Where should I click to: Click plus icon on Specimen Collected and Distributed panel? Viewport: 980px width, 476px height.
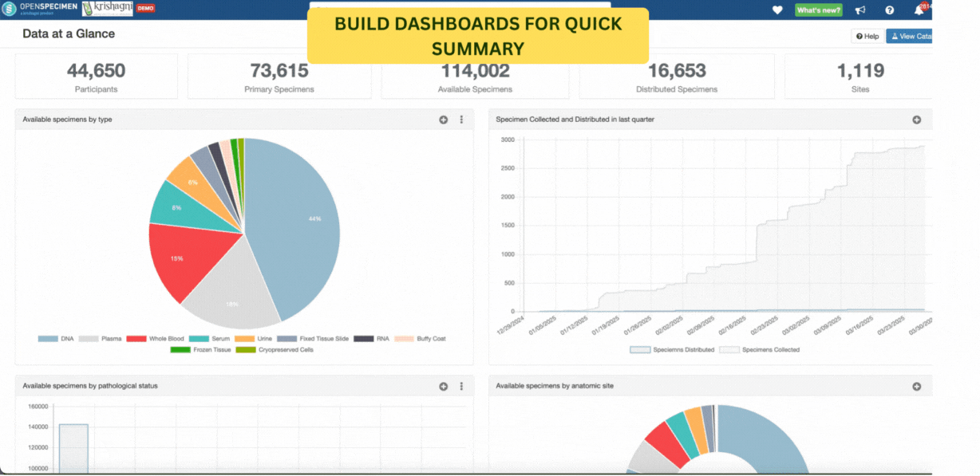[917, 120]
